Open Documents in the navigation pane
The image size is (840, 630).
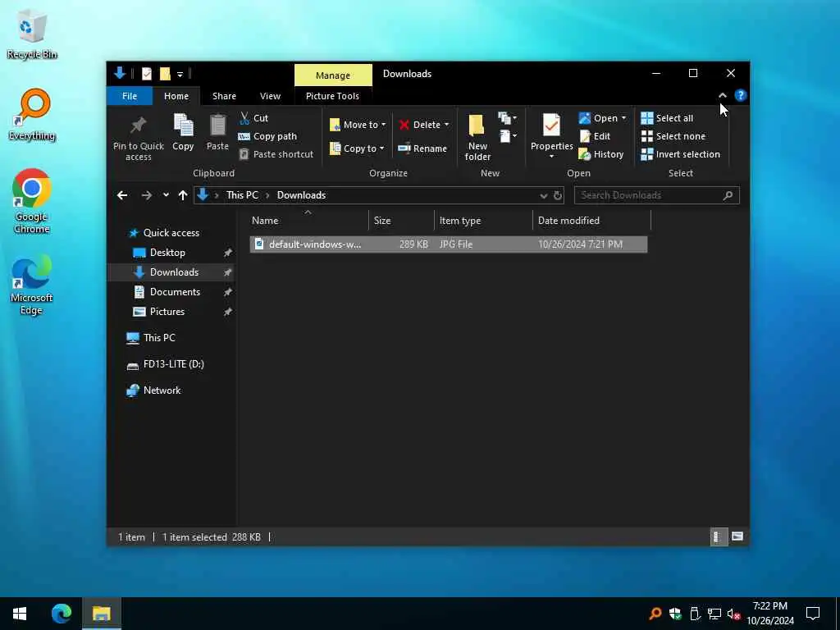[175, 292]
